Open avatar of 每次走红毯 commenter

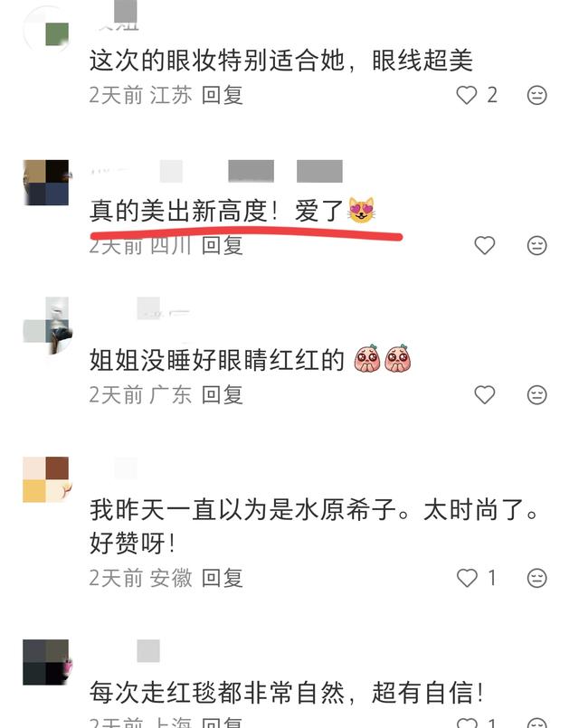pos(46,662)
